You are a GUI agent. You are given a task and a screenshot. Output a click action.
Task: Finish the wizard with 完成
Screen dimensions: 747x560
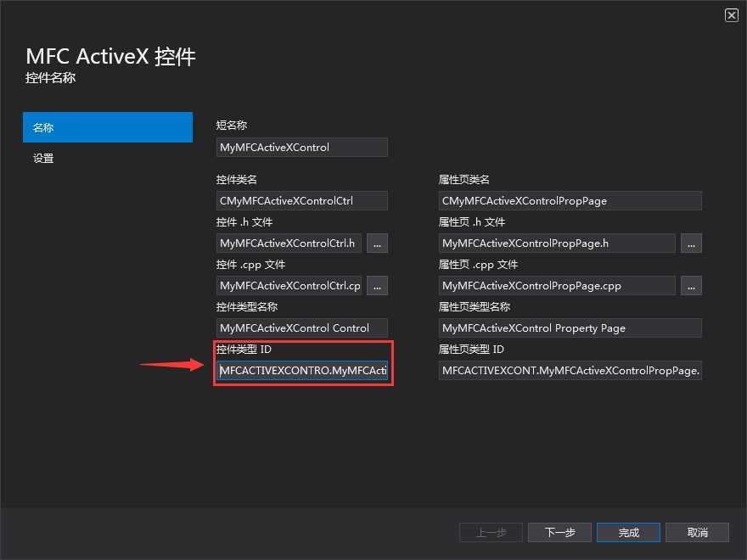628,532
